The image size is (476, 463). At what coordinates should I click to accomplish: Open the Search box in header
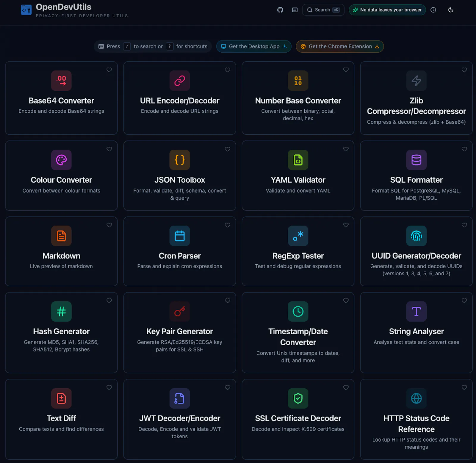pos(323,10)
